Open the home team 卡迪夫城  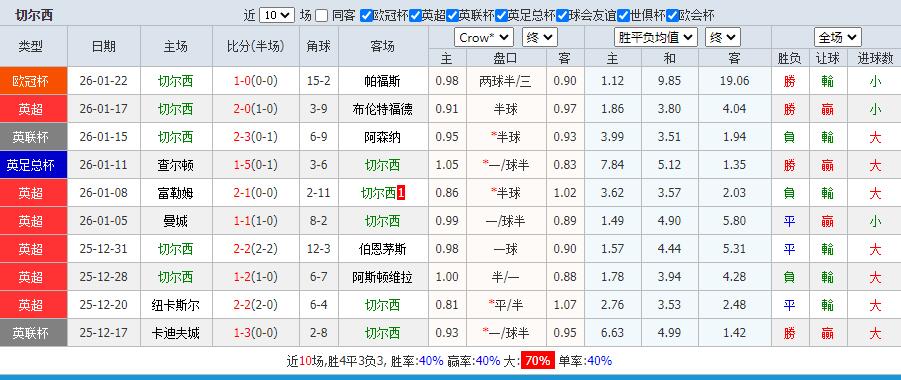(176, 333)
